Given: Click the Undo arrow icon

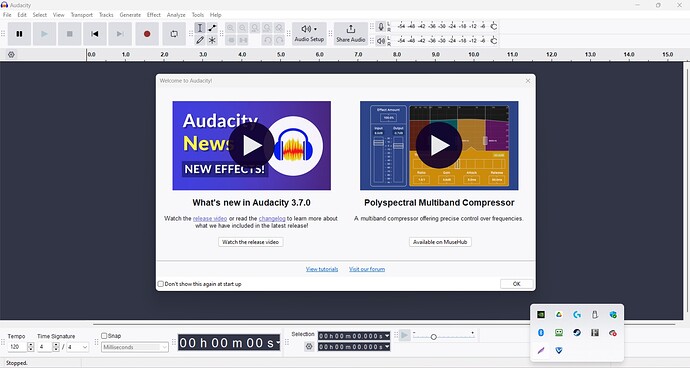Looking at the screenshot, I should (x=267, y=40).
